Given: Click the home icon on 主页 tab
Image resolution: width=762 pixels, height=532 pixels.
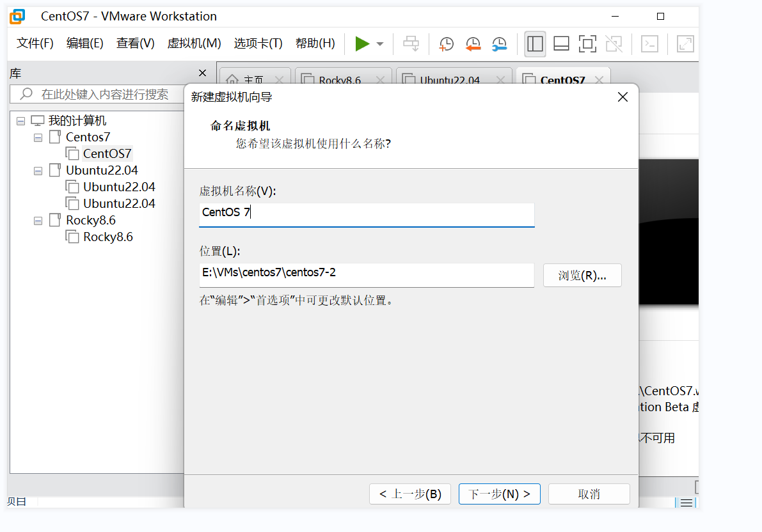Looking at the screenshot, I should pos(232,80).
